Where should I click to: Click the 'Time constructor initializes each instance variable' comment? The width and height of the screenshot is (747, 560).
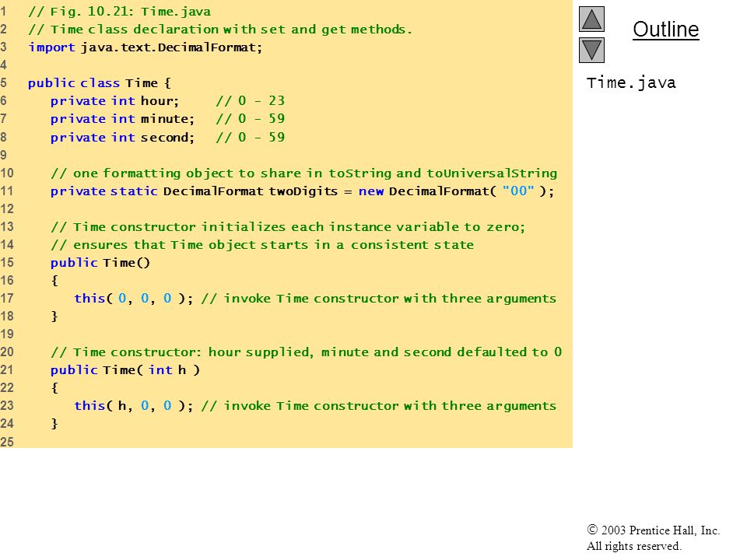point(288,226)
